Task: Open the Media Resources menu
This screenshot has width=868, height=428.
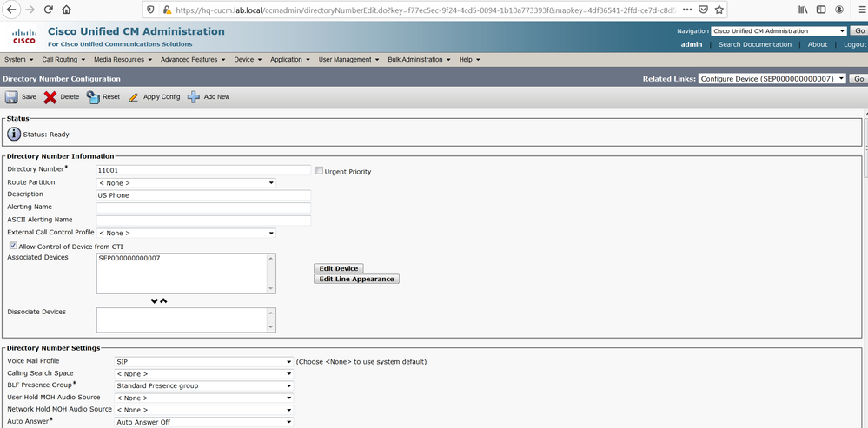Action: pyautogui.click(x=123, y=60)
